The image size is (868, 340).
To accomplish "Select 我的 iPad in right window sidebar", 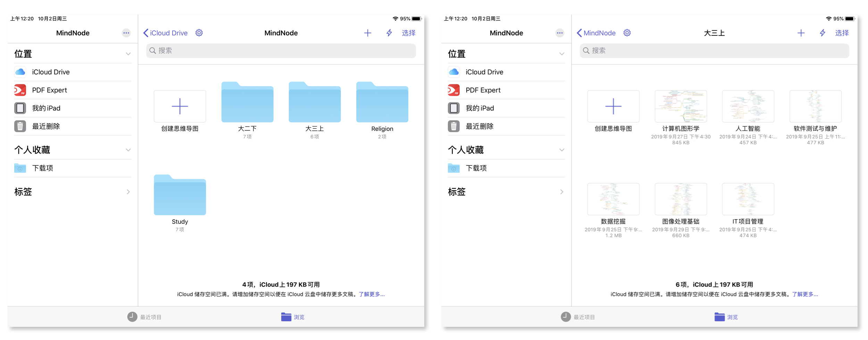I will [x=506, y=108].
